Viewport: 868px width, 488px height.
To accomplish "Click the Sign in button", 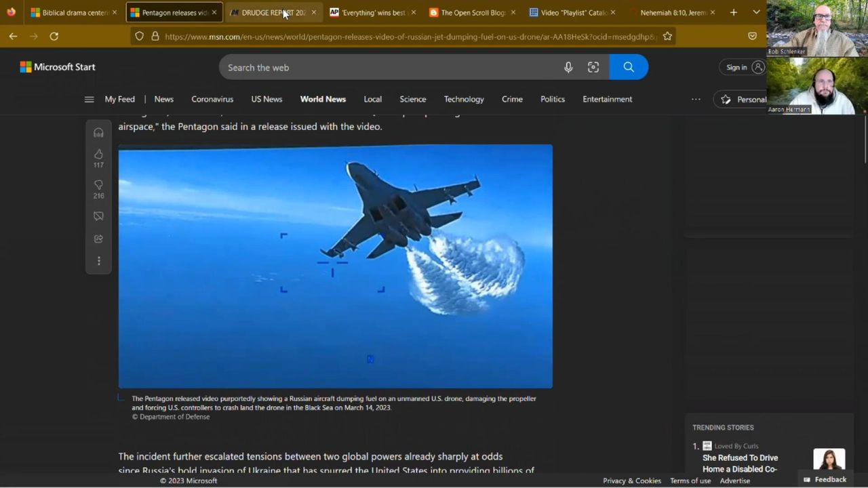I will click(744, 67).
